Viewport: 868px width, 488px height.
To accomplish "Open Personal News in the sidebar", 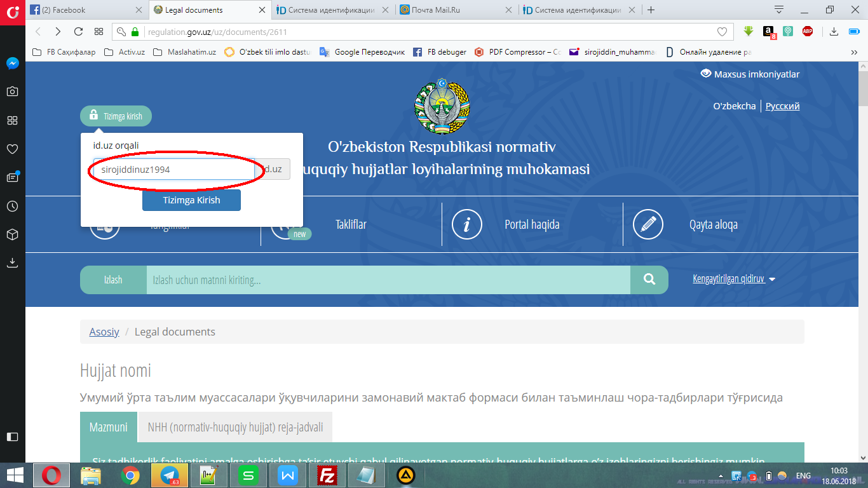I will [12, 177].
